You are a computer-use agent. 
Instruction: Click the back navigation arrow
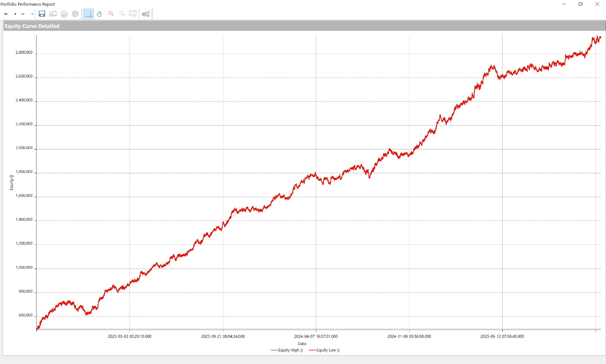click(6, 14)
